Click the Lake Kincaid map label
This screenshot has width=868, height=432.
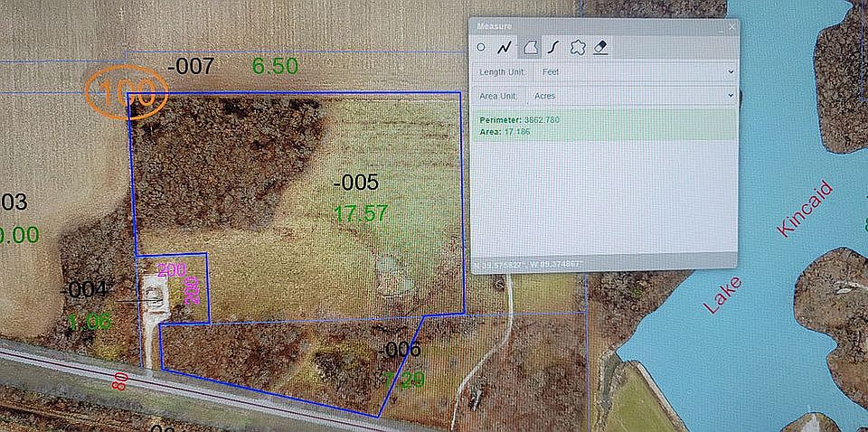point(769,248)
